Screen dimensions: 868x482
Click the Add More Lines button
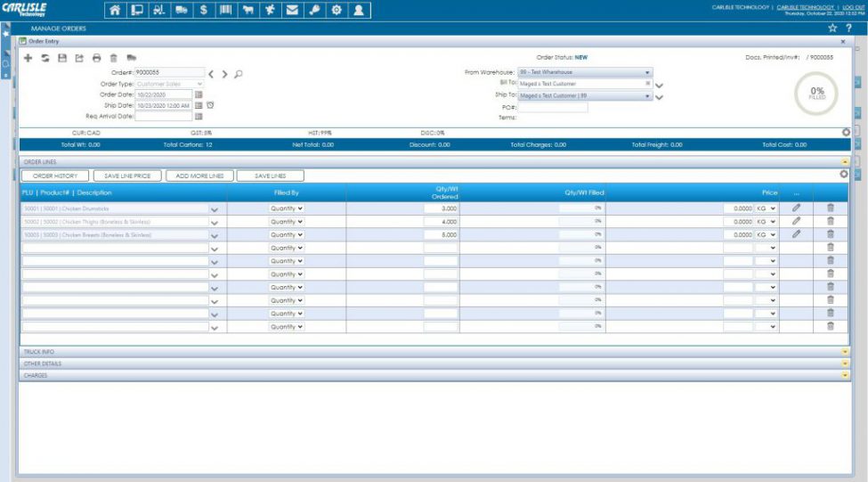pos(199,176)
